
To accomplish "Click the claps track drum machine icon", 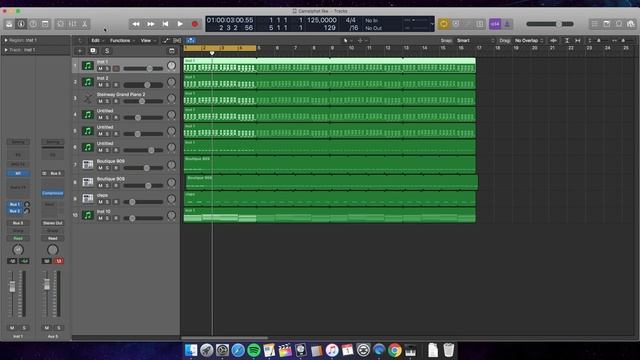I will pos(87,198).
